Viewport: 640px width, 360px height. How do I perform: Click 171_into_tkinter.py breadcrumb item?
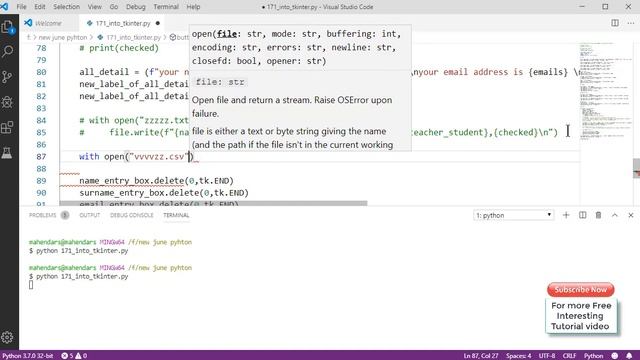(133, 37)
